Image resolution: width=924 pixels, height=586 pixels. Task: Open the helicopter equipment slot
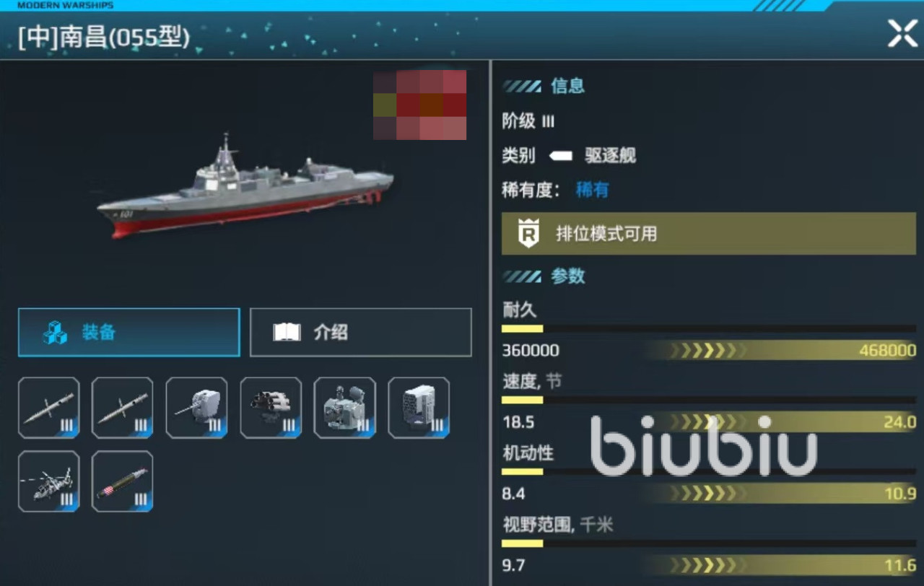(x=49, y=481)
